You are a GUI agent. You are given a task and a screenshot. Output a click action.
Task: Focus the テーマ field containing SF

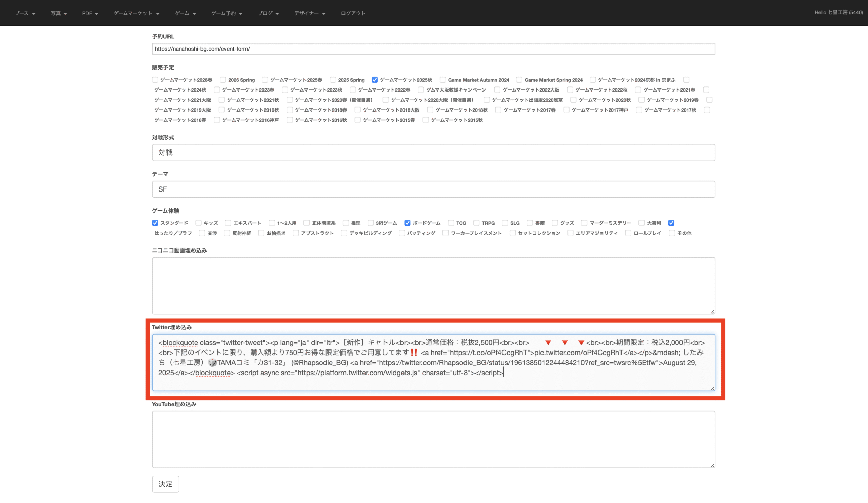coord(433,189)
